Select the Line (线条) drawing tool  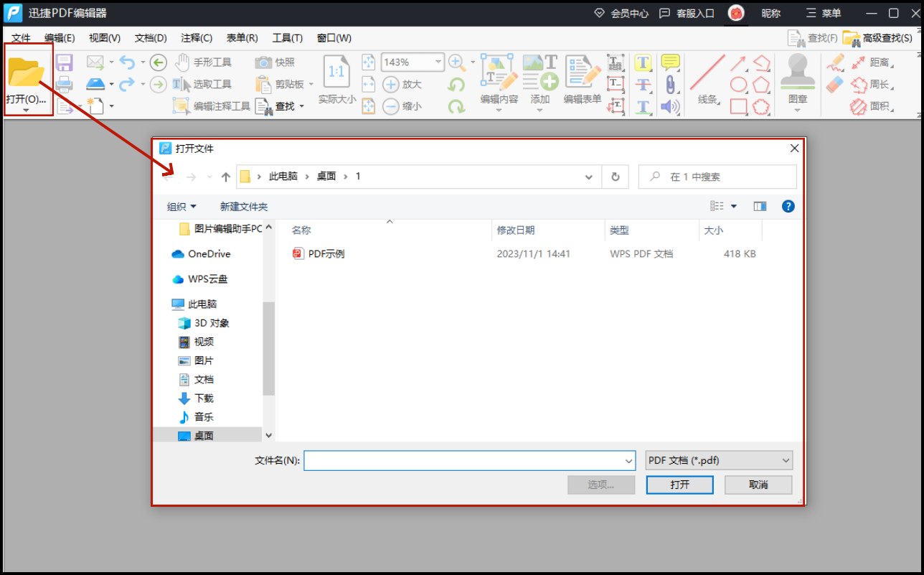[x=707, y=79]
